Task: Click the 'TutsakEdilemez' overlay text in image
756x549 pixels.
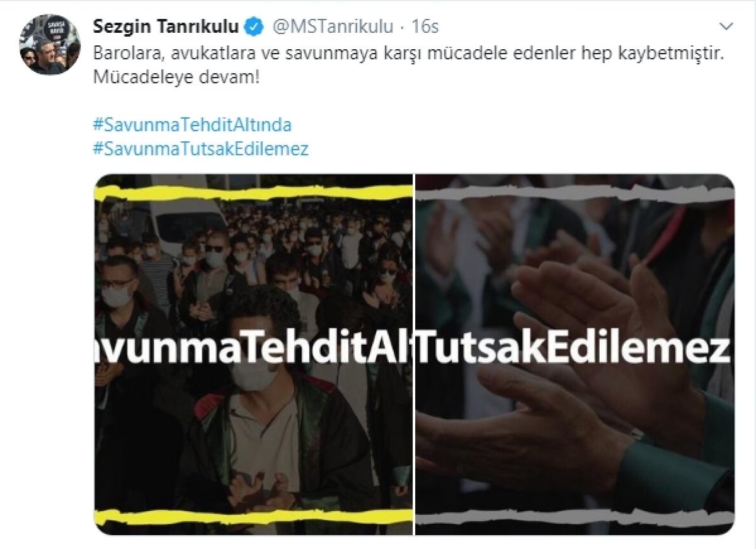Action: 573,347
